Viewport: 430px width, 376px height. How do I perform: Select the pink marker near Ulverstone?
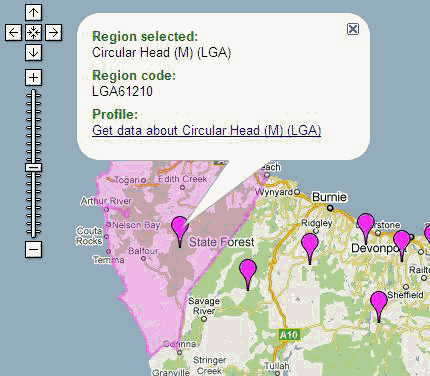[x=366, y=229]
